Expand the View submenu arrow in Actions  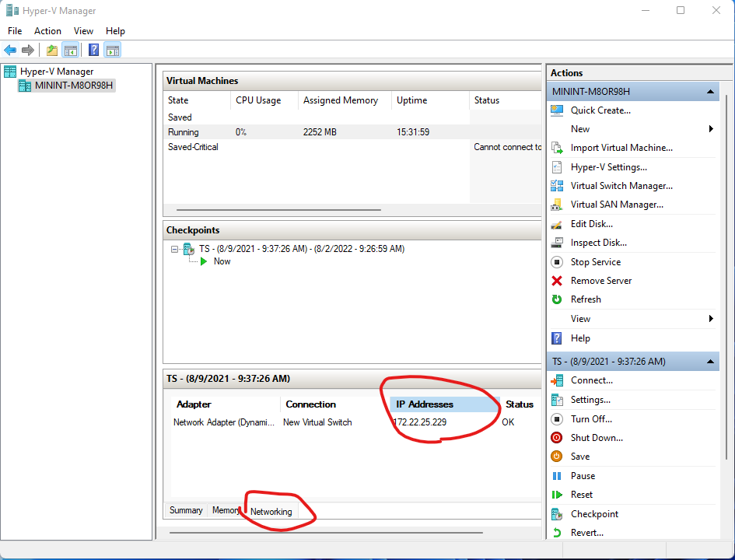click(711, 319)
